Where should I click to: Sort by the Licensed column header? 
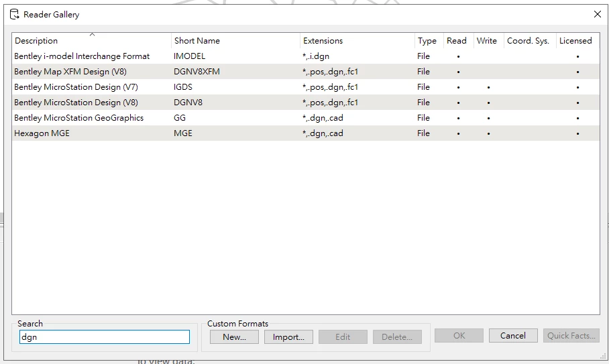(577, 40)
